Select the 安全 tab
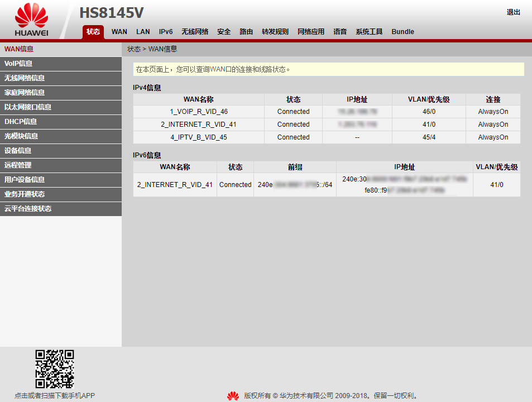This screenshot has width=532, height=402. coord(224,32)
